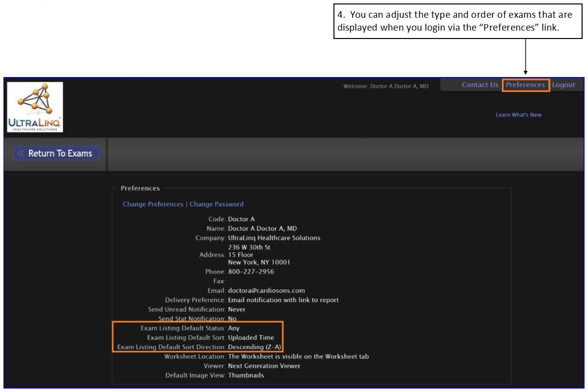
Task: Click the phone number 800-227-2956
Action: tap(251, 272)
